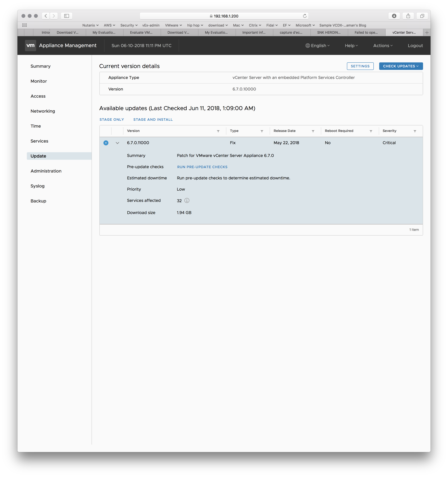Screen dimensions: 448x477
Task: Expand the Microsoft bookmarks folder
Action: click(x=305, y=25)
